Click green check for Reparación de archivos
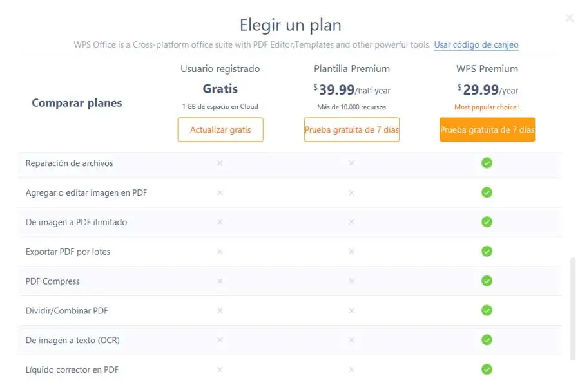Screen dimensions: 580x392 (487, 163)
